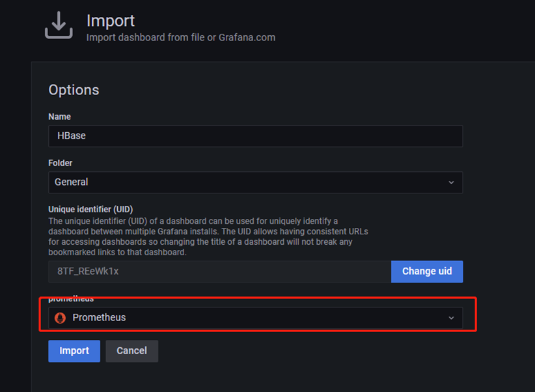Expand the Prometheus dropdown chevron arrow

451,318
